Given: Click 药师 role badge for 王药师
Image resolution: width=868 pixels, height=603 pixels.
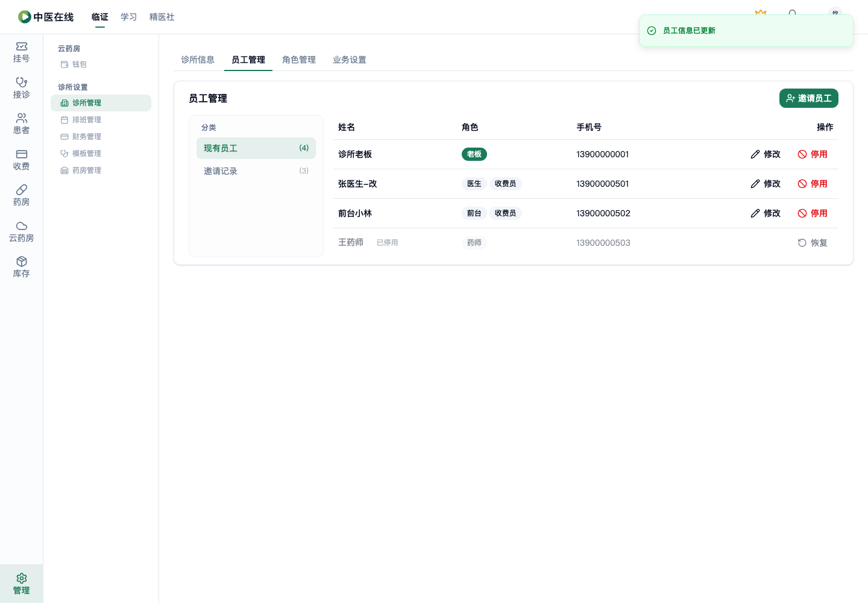Looking at the screenshot, I should pyautogui.click(x=474, y=243).
